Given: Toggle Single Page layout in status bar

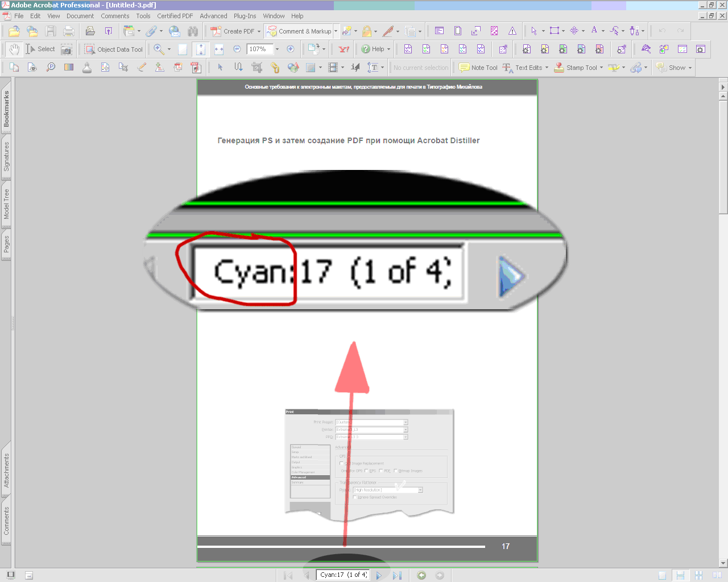Looking at the screenshot, I should click(662, 575).
